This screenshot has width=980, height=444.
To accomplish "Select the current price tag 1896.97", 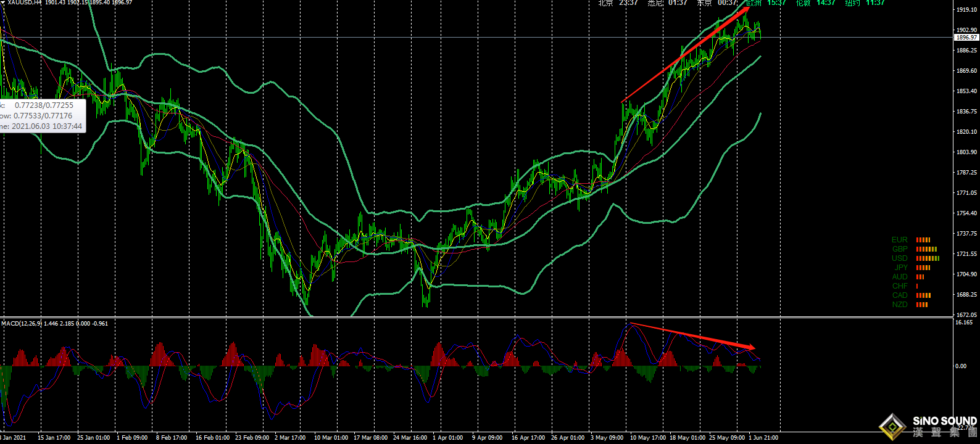I will coord(966,38).
